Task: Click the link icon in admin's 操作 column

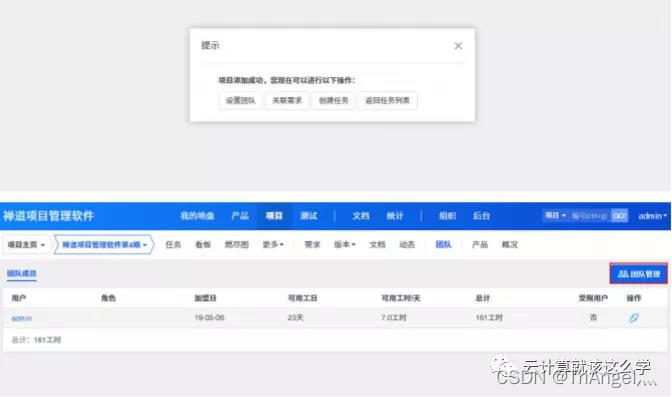Action: [633, 318]
